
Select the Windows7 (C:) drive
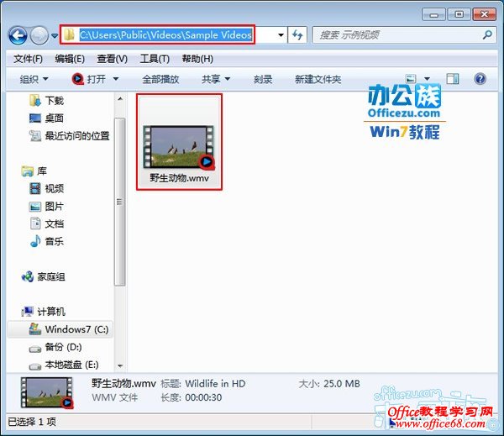[x=60, y=329]
